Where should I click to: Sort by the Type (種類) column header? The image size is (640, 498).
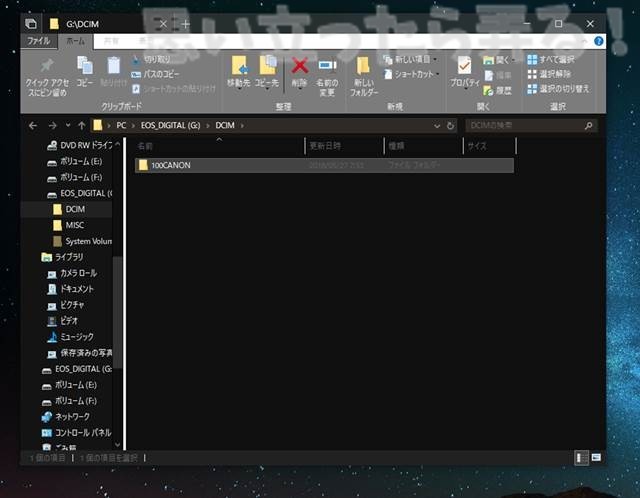(424, 146)
